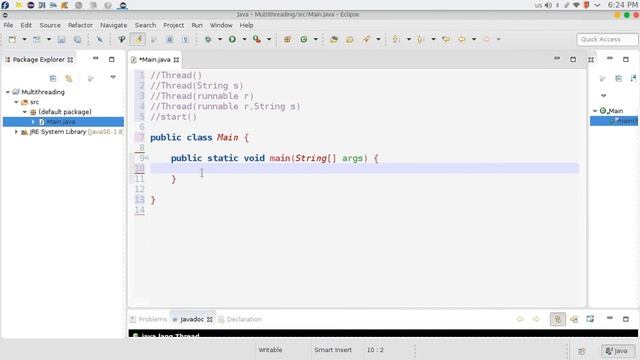Click line 10 inside the main method
Image resolution: width=640 pixels, height=360 pixels.
(x=364, y=168)
